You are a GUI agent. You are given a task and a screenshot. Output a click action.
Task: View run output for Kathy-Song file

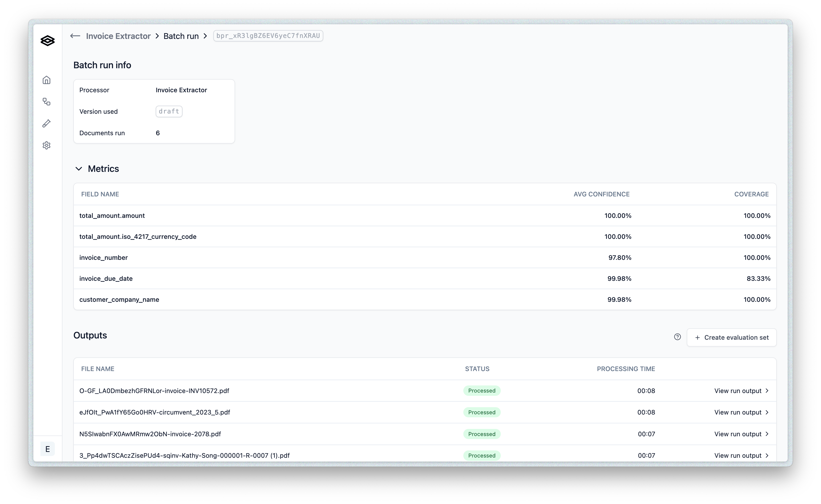pos(737,455)
